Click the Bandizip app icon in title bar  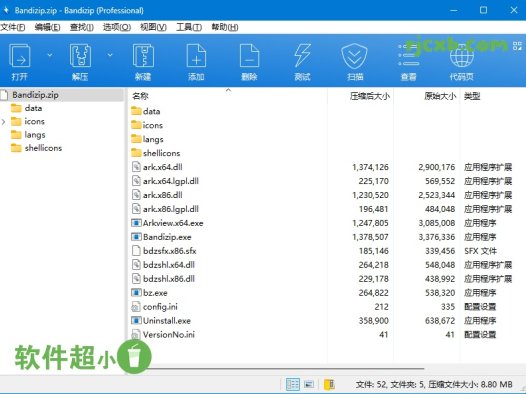[6, 10]
